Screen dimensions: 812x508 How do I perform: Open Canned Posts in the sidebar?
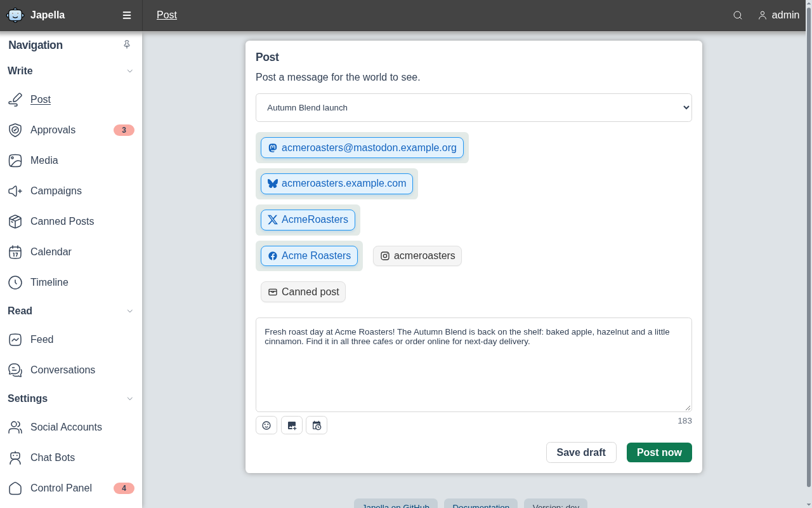pyautogui.click(x=71, y=222)
